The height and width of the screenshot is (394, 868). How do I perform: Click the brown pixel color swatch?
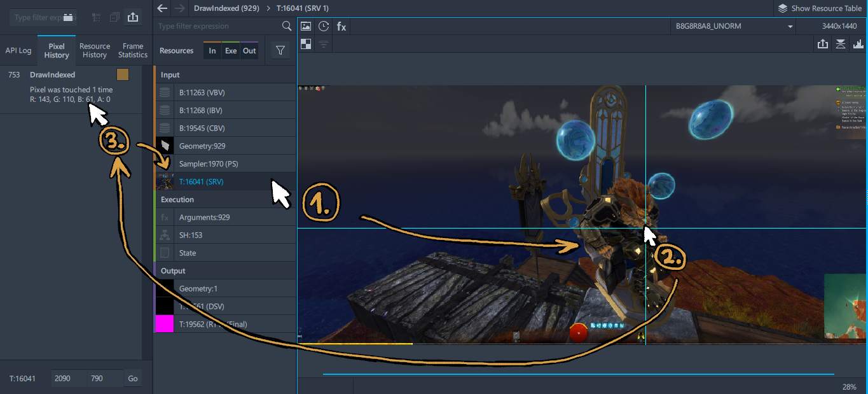tap(123, 75)
